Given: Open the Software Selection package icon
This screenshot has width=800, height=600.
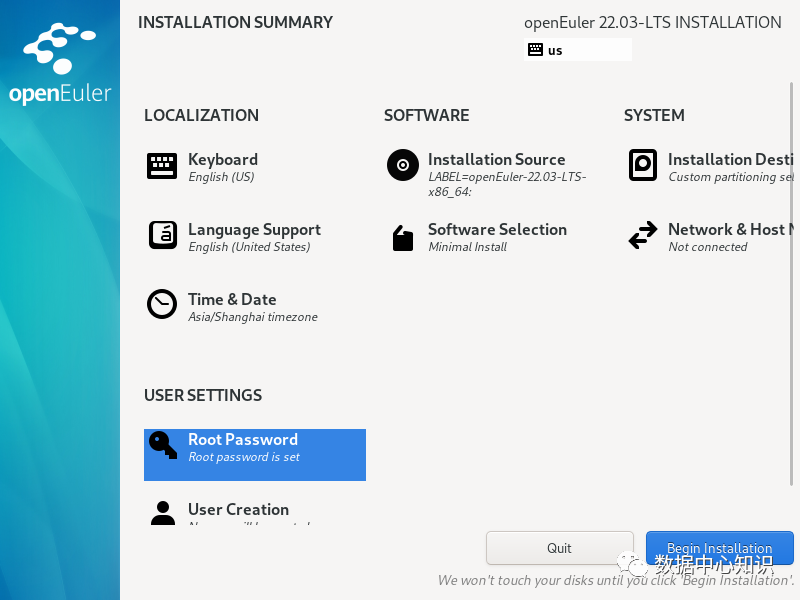Looking at the screenshot, I should 403,238.
